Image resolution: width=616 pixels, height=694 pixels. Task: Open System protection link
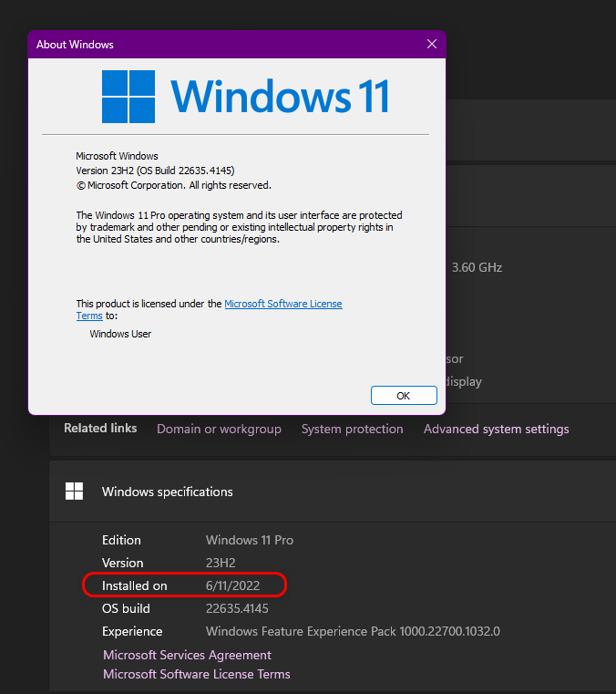(352, 429)
